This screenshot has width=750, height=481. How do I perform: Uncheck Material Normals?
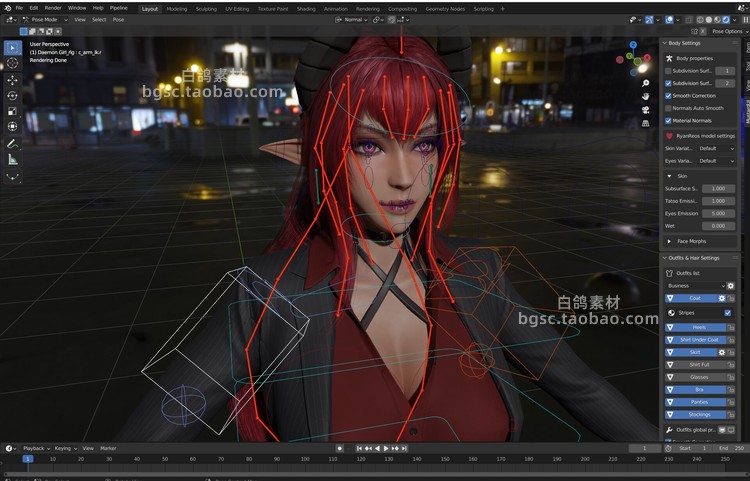point(668,120)
